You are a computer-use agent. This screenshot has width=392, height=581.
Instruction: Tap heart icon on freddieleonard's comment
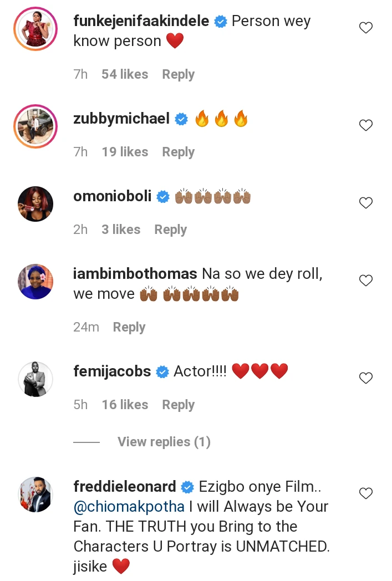[366, 493]
